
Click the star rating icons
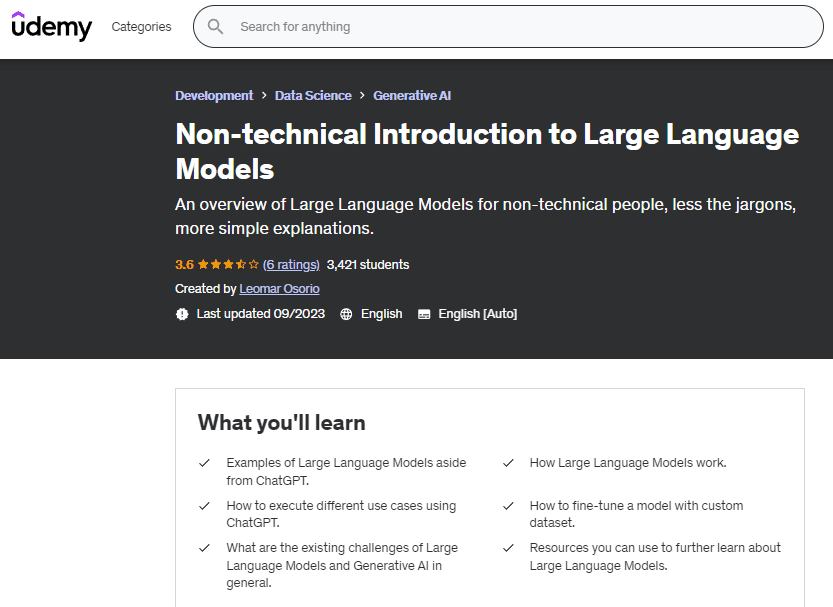(x=228, y=265)
